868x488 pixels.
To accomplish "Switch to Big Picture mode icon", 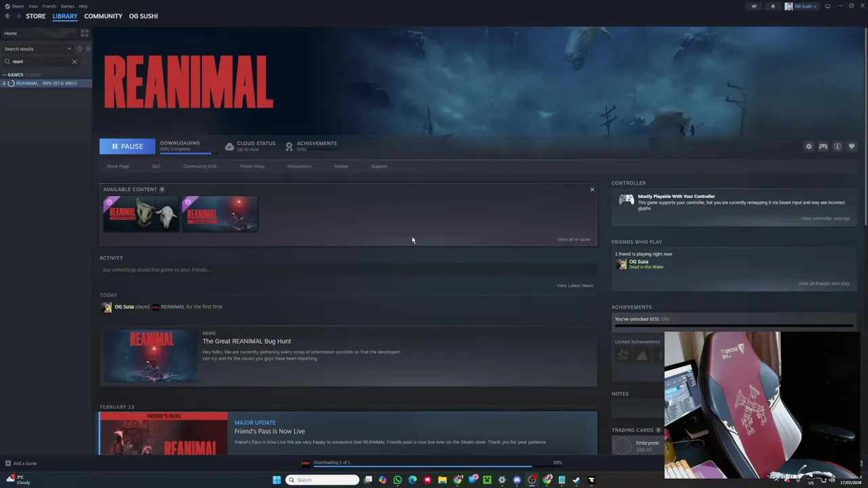I will coord(827,6).
